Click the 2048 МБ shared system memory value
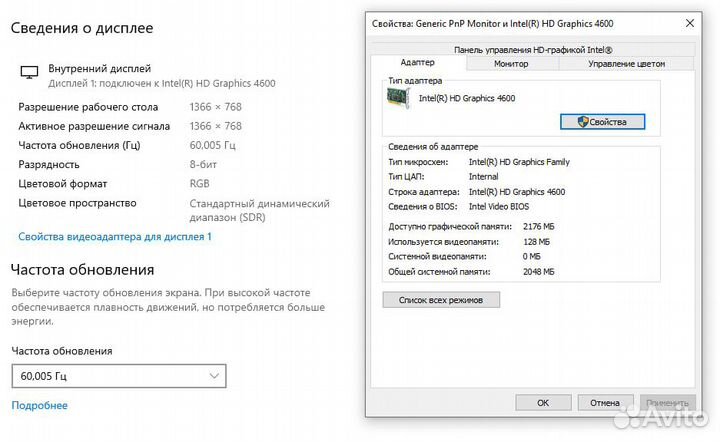Image resolution: width=720 pixels, height=442 pixels. 539,272
